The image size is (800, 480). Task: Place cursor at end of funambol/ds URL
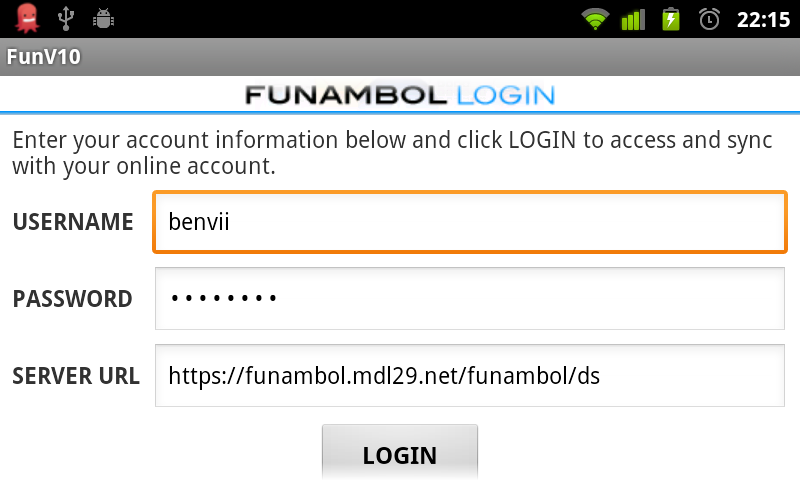click(x=601, y=376)
